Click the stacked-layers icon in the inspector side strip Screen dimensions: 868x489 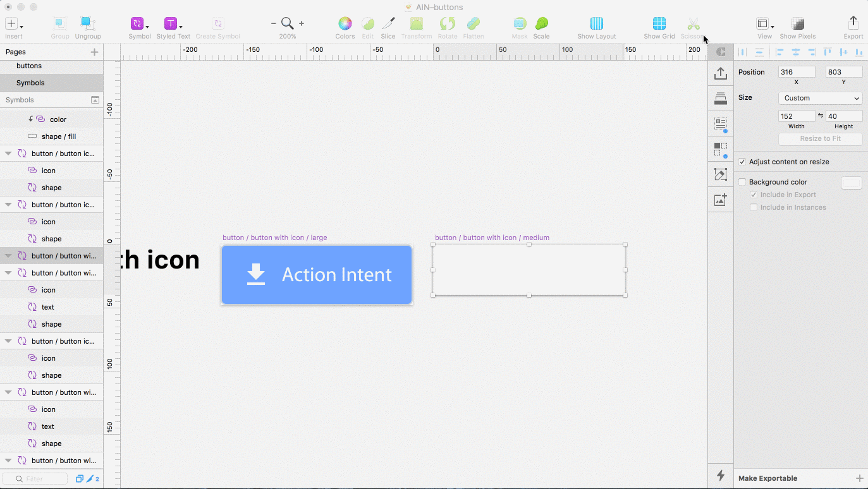coord(721,99)
